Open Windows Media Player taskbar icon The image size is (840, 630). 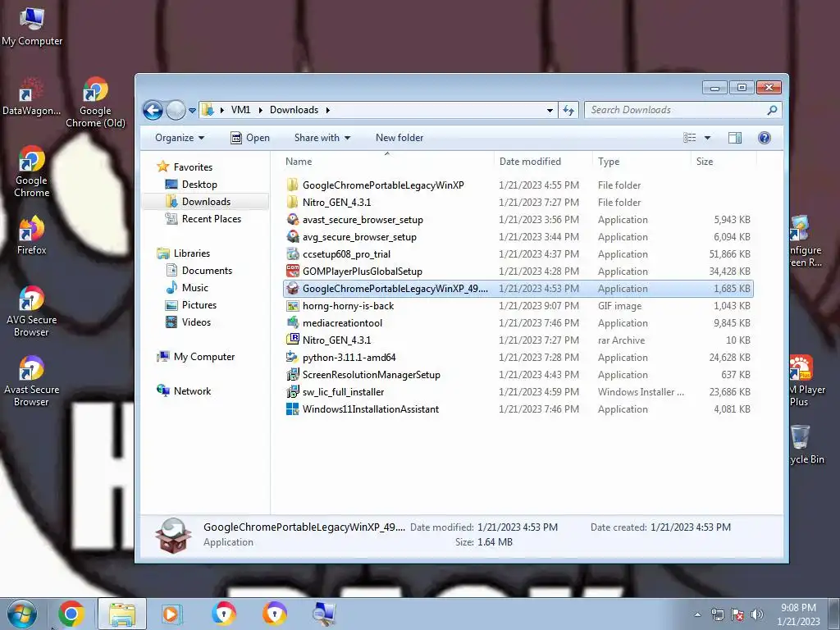[171, 614]
